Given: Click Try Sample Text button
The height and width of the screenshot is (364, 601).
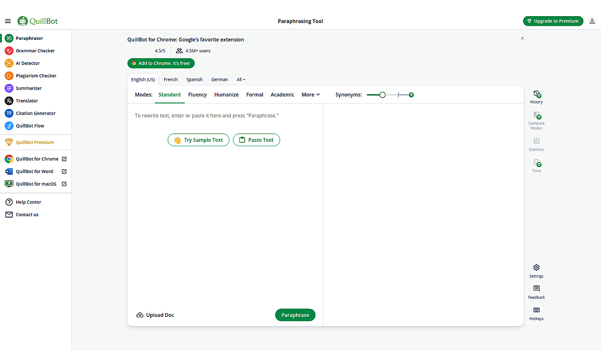Looking at the screenshot, I should click(x=198, y=140).
